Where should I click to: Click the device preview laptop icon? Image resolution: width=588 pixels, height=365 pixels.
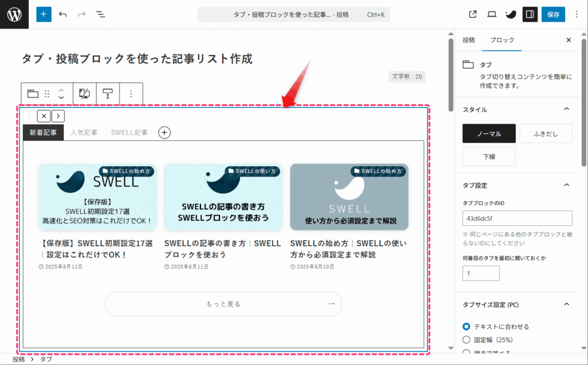pos(492,14)
